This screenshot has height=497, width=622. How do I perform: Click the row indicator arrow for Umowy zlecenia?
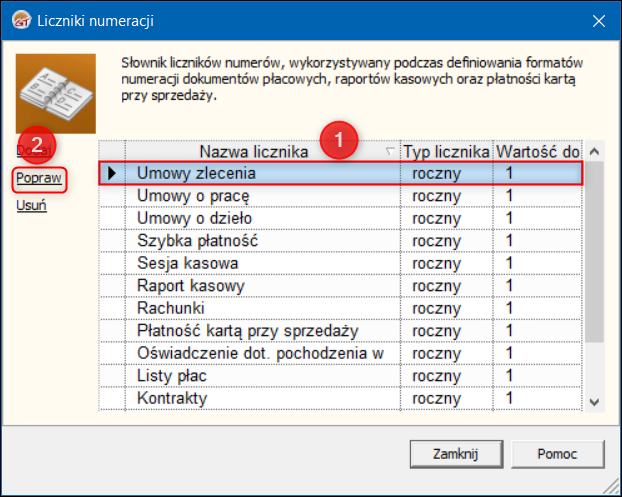tap(112, 173)
